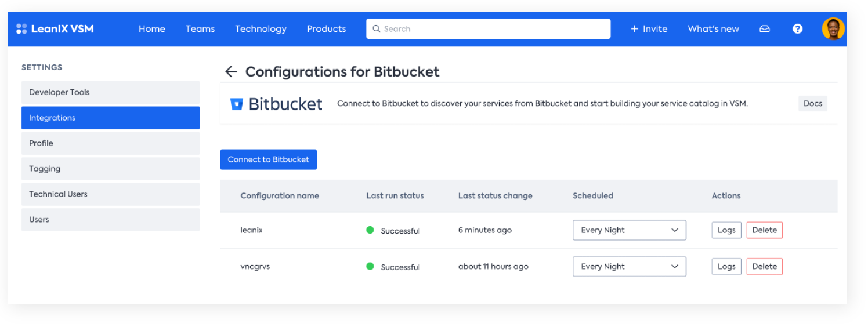868x327 pixels.
Task: Click Successful status text for leanix
Action: click(x=400, y=231)
